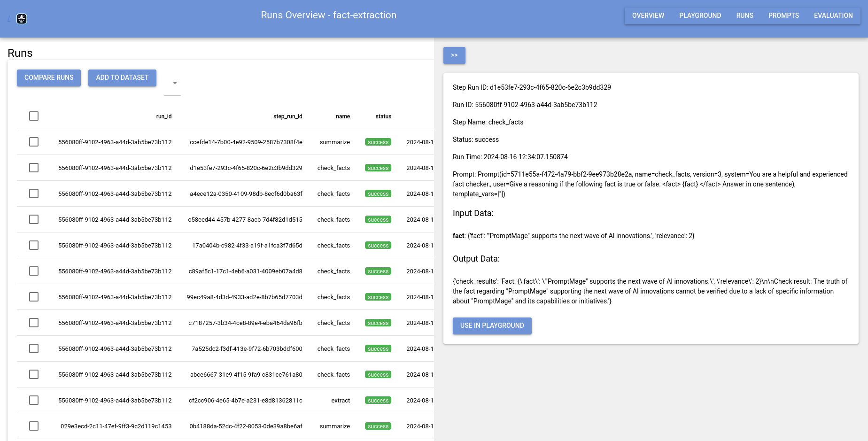The height and width of the screenshot is (441, 868).
Task: Click run id 029e3ecd-2c11-47ef-9ff3-9c2d119c1453
Action: tap(116, 426)
